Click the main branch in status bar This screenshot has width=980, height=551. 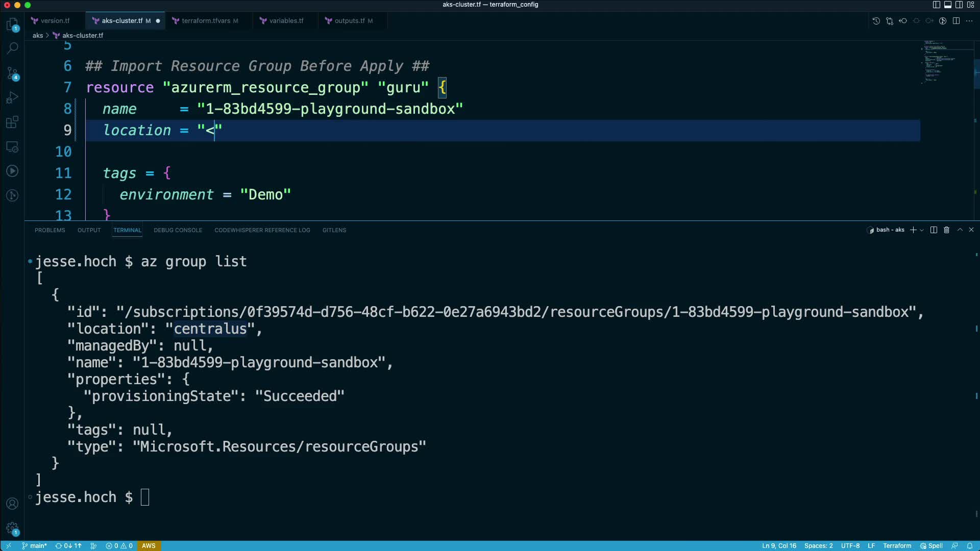click(35, 546)
